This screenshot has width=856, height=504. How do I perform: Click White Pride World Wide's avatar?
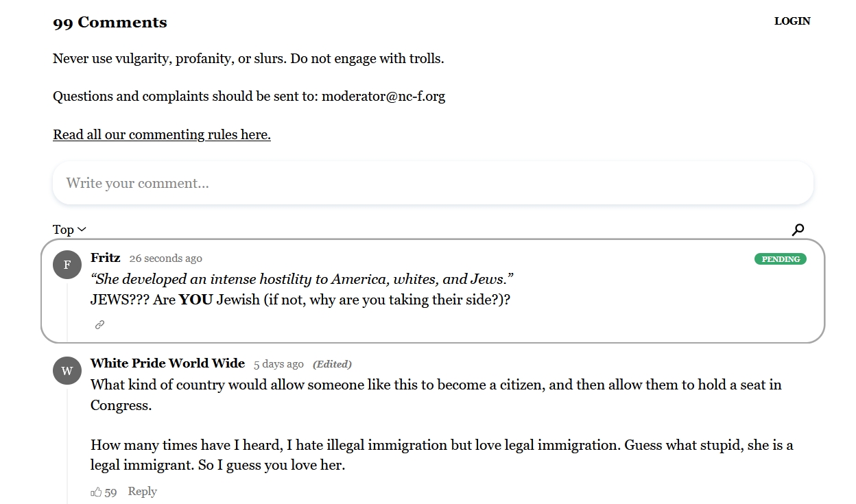coord(67,370)
